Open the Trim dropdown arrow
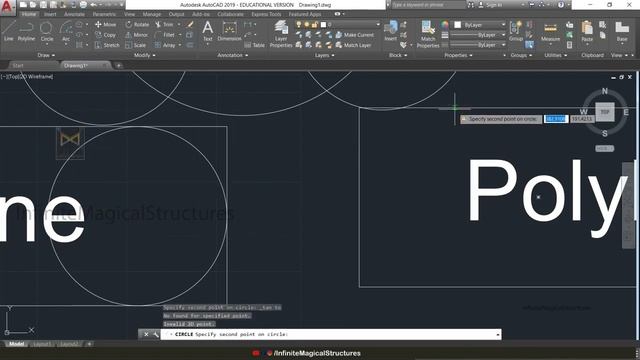This screenshot has width=640, height=360. tap(178, 24)
